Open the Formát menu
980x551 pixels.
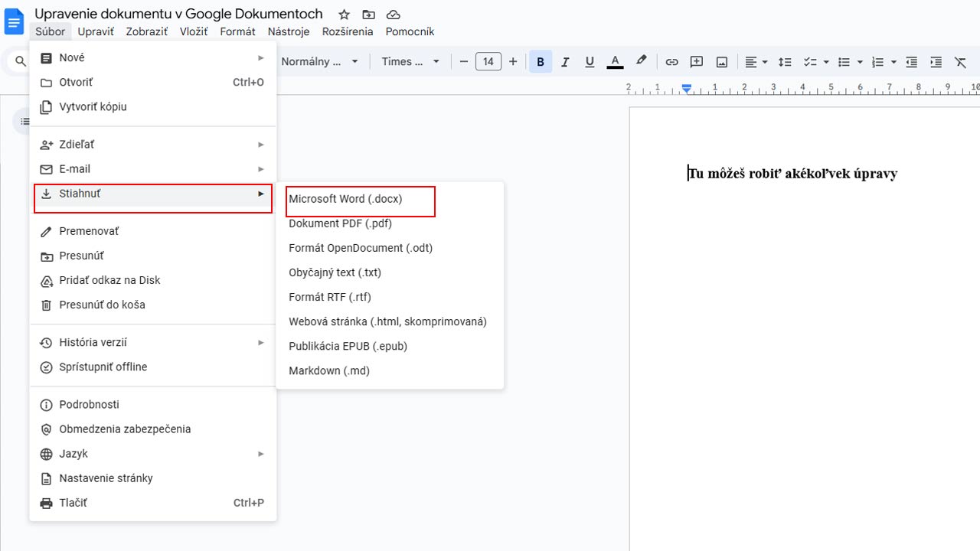click(x=237, y=31)
